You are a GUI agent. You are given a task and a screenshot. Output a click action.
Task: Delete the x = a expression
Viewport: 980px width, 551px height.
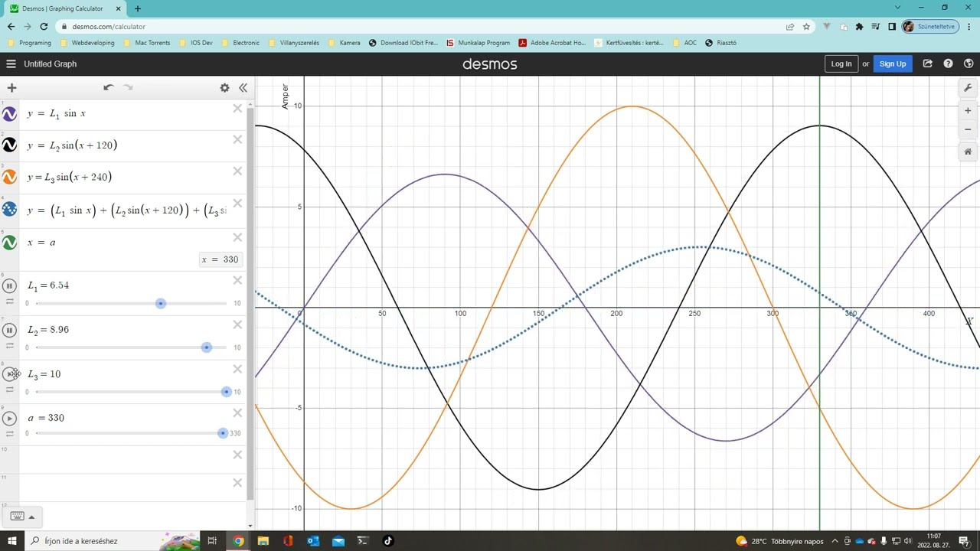(x=237, y=237)
